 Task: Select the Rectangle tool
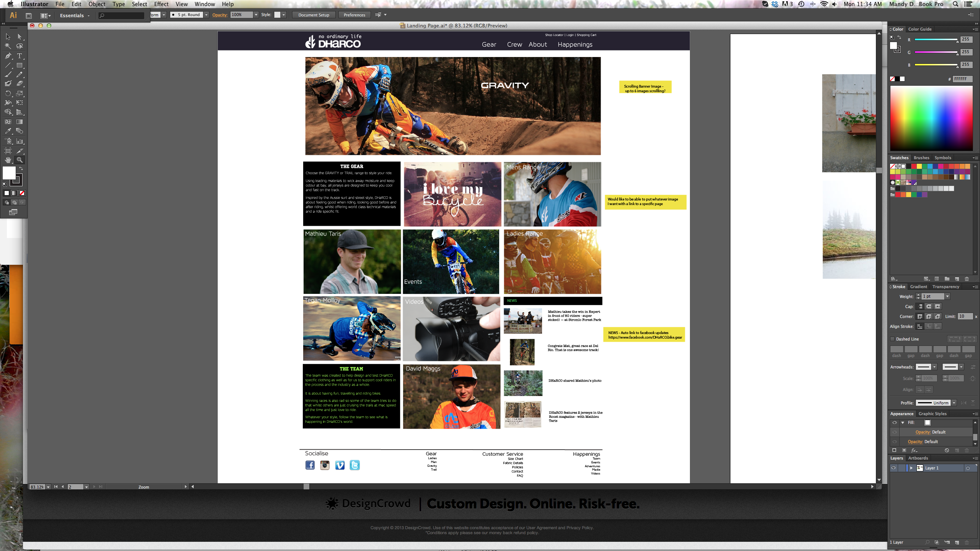[20, 65]
